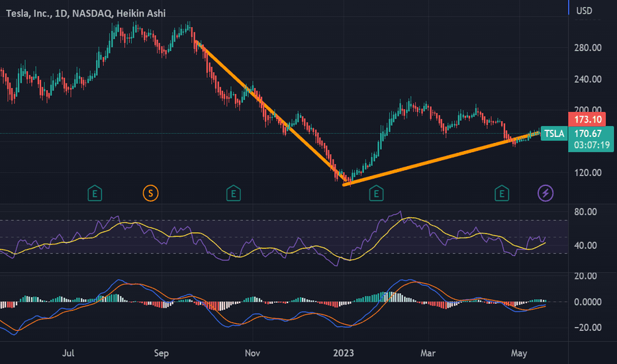
Task: Click the Jul time axis label
Action: (x=68, y=353)
